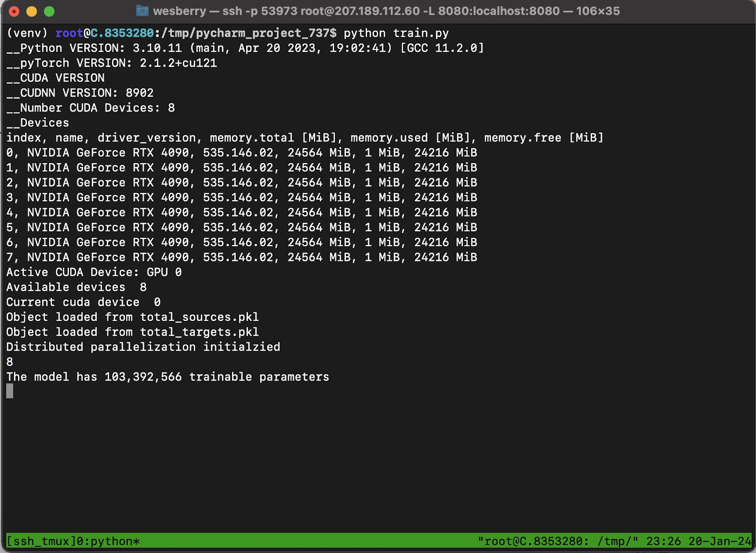
Task: Click the 'Available devices 8' line
Action: (77, 287)
